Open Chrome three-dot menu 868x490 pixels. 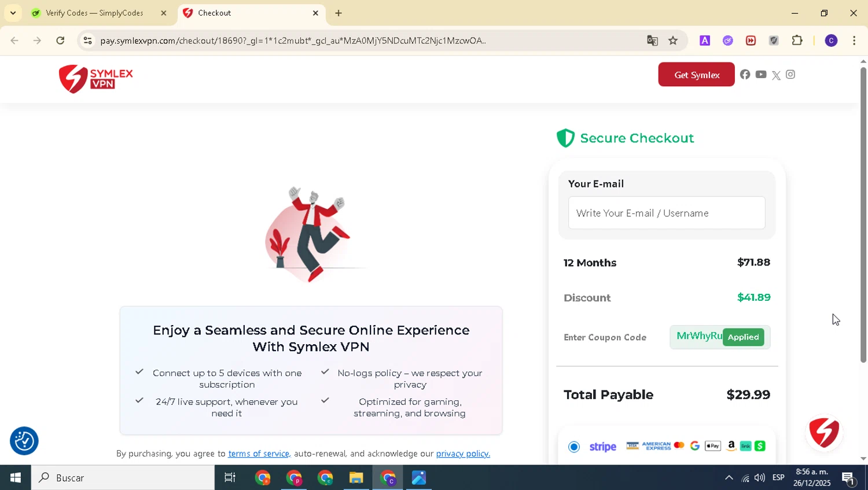pos(854,40)
